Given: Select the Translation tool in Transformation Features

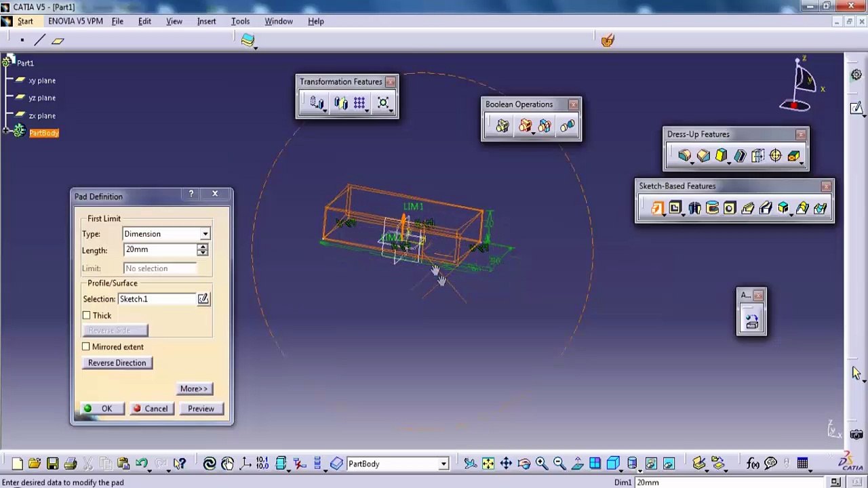Looking at the screenshot, I should pos(317,103).
